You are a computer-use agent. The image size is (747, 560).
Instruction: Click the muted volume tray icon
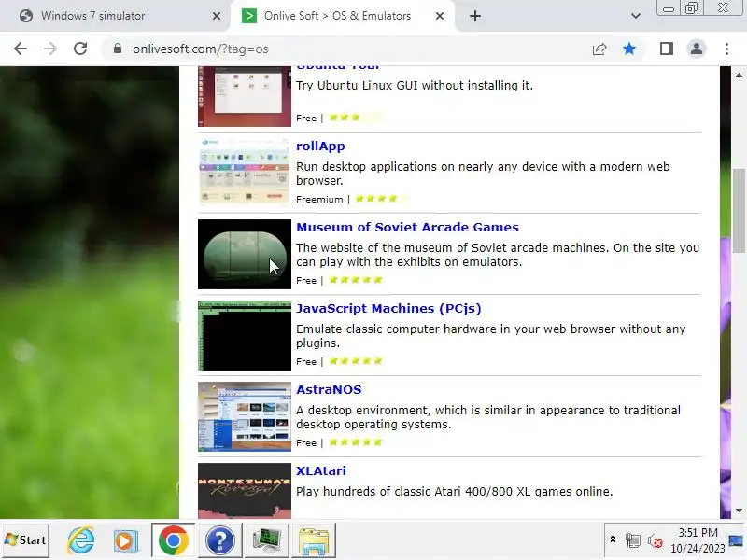coord(655,540)
